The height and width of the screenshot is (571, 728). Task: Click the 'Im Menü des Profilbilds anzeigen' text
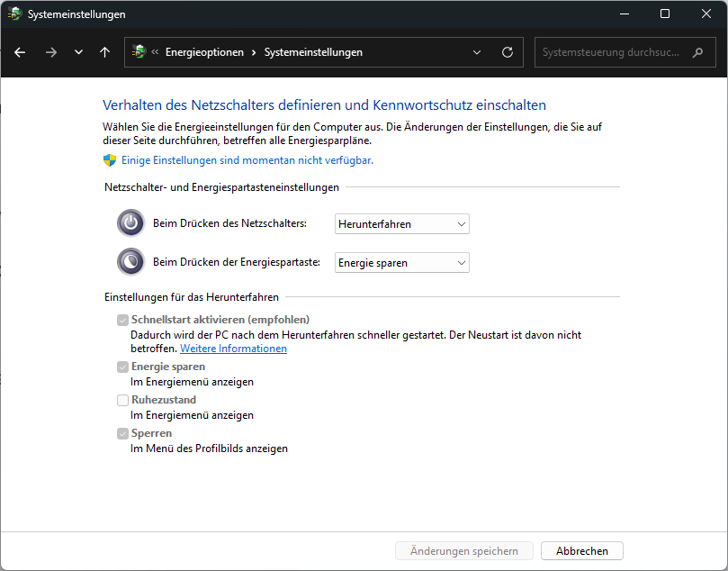pos(209,449)
